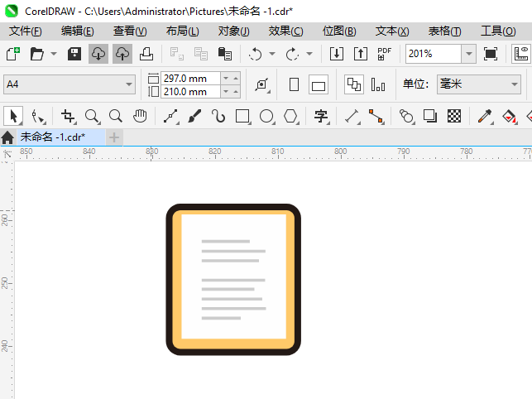Image resolution: width=532 pixels, height=399 pixels.
Task: Select the Interactive Fill tool
Action: pyautogui.click(x=510, y=116)
